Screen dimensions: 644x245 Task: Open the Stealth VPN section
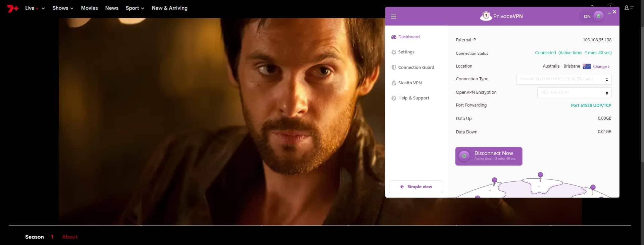(x=407, y=83)
